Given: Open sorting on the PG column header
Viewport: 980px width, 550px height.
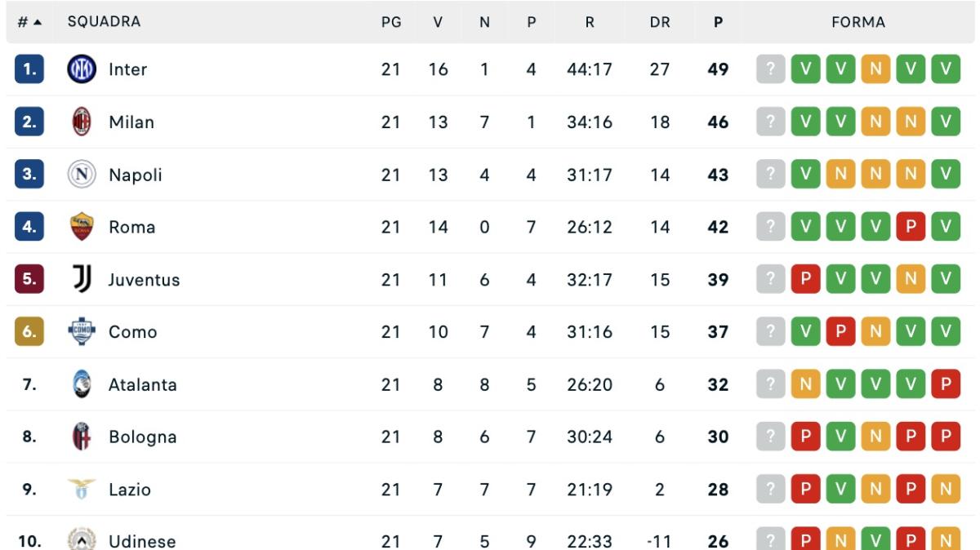Looking at the screenshot, I should coord(392,23).
